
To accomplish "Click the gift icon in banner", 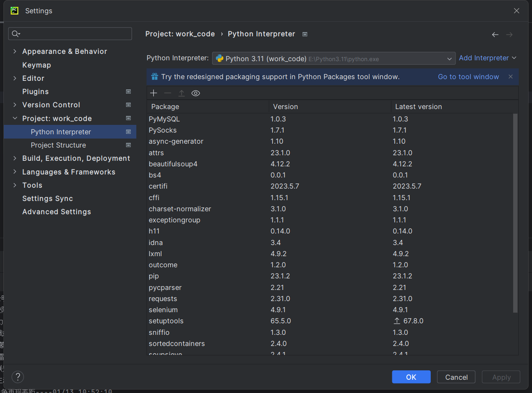I will (x=155, y=77).
